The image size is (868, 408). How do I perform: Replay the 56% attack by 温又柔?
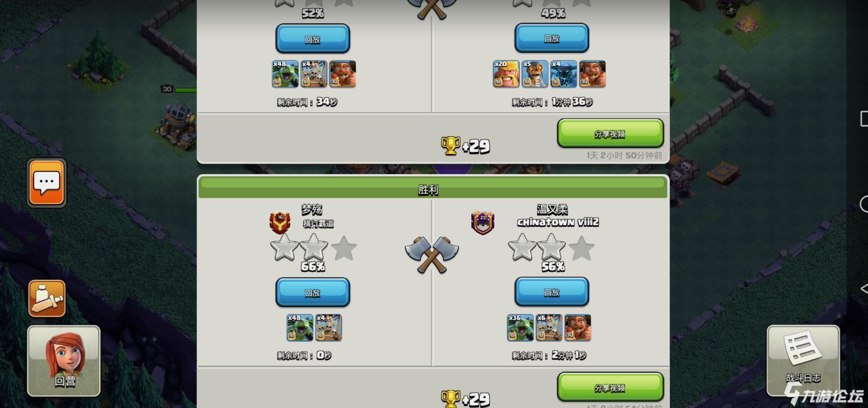[x=552, y=292]
